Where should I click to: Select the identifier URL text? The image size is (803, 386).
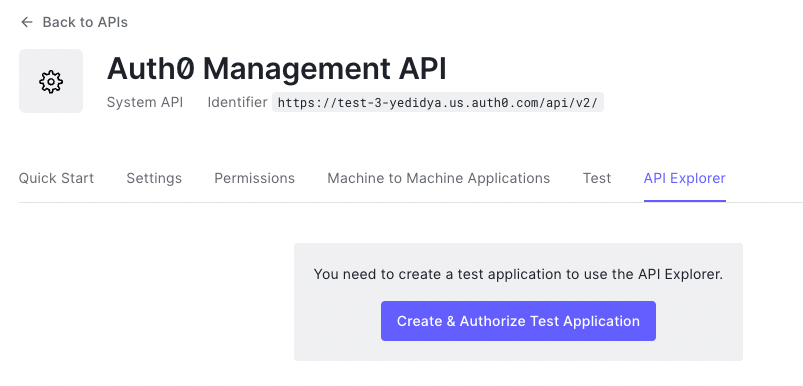coord(438,102)
